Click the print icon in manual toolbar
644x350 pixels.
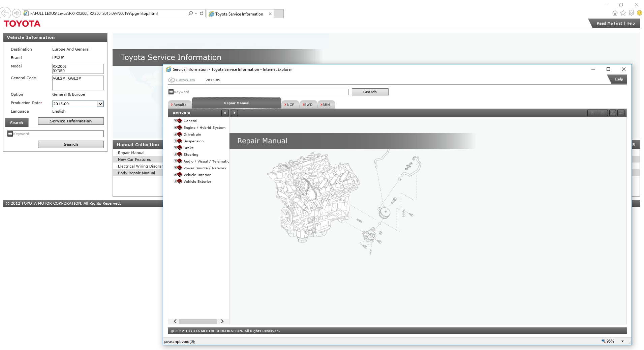[612, 113]
